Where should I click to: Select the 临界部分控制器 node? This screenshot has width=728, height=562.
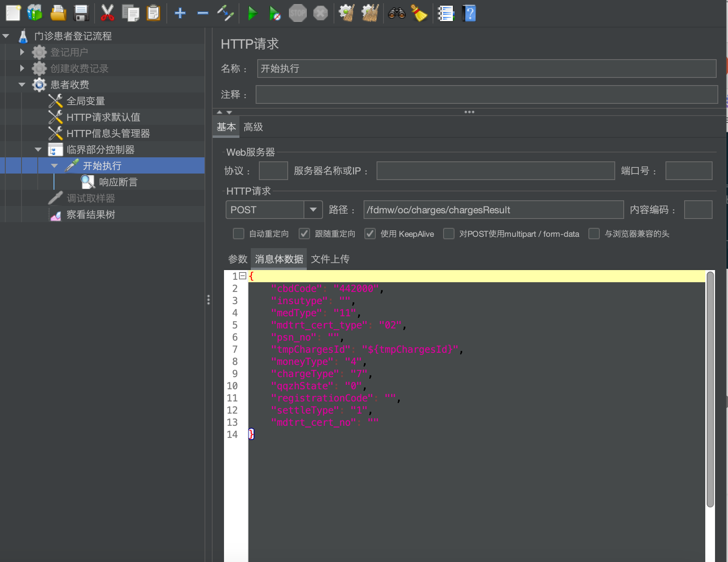click(100, 150)
